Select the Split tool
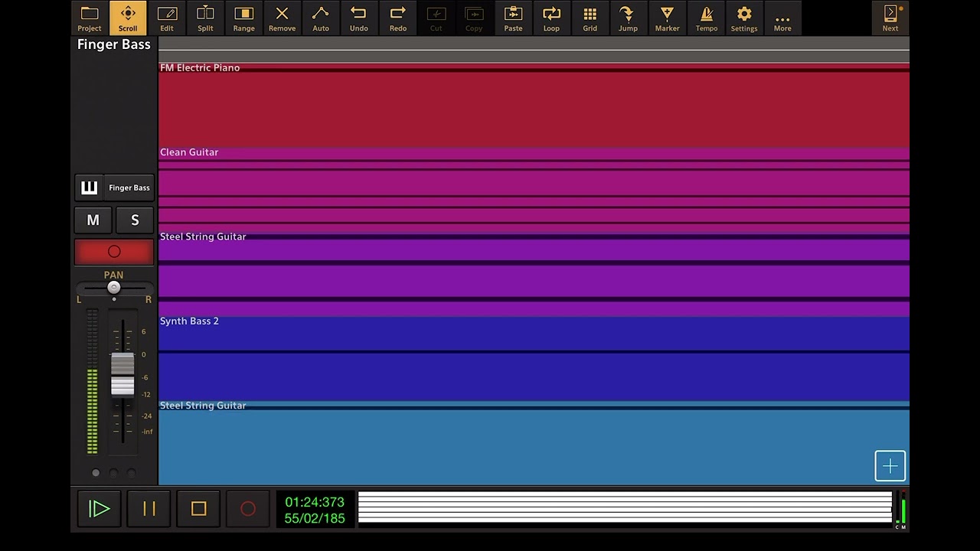Image resolution: width=980 pixels, height=551 pixels. [x=205, y=18]
